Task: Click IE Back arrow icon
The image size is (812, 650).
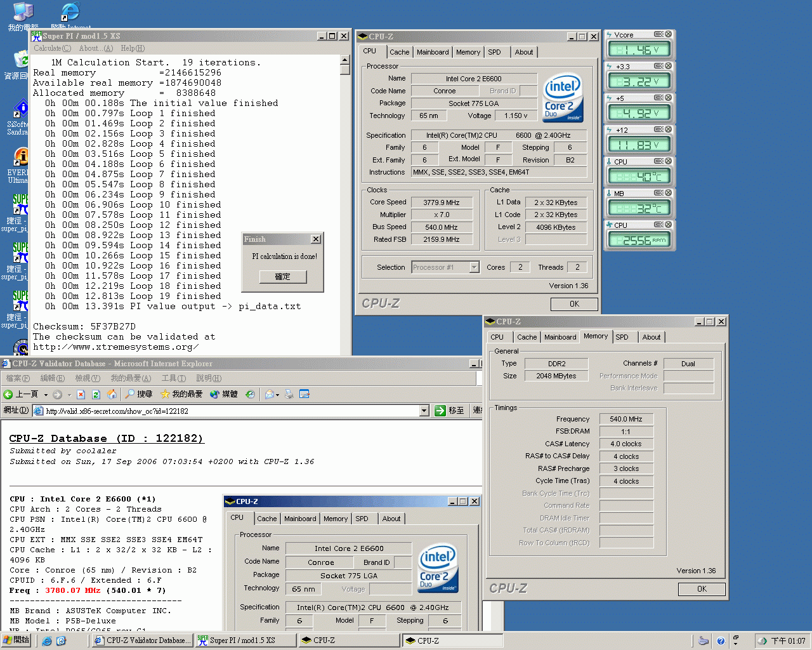Action: coord(8,394)
